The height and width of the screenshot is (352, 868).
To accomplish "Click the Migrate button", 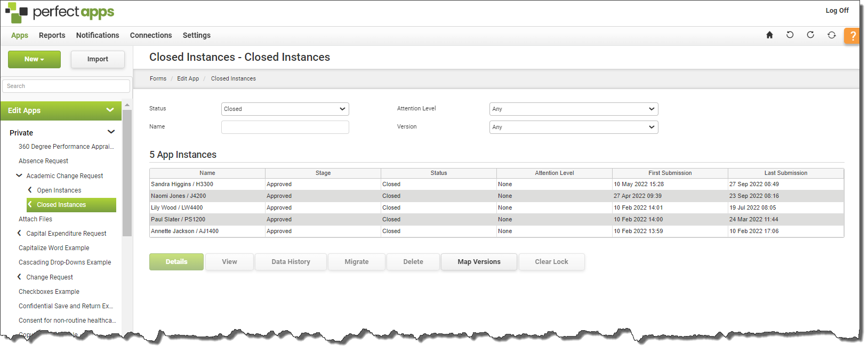I will tap(357, 262).
